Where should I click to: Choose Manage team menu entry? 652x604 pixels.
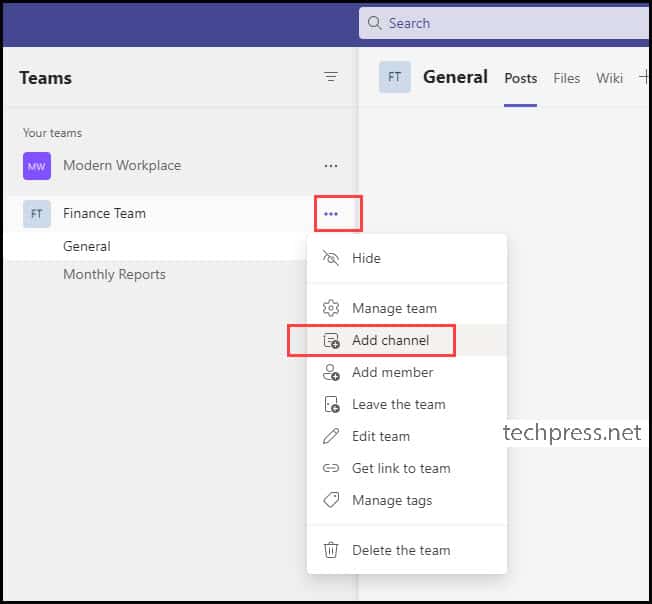[407, 308]
